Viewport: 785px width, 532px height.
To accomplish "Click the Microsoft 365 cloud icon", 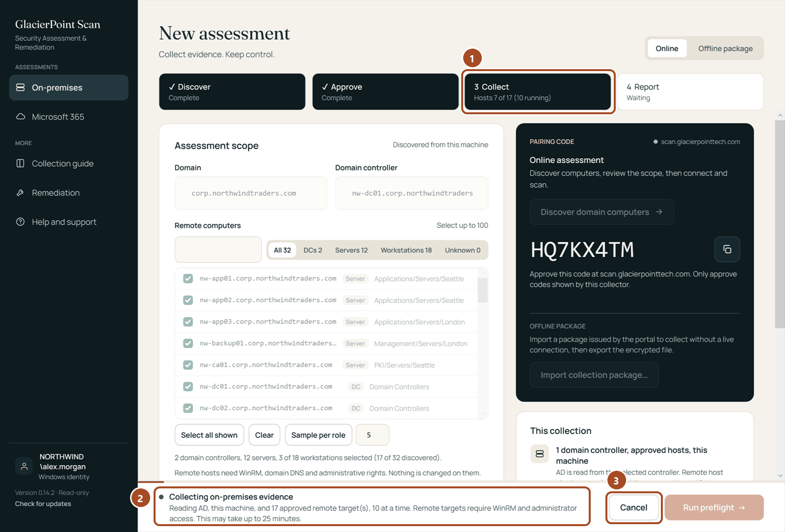I will pyautogui.click(x=21, y=117).
